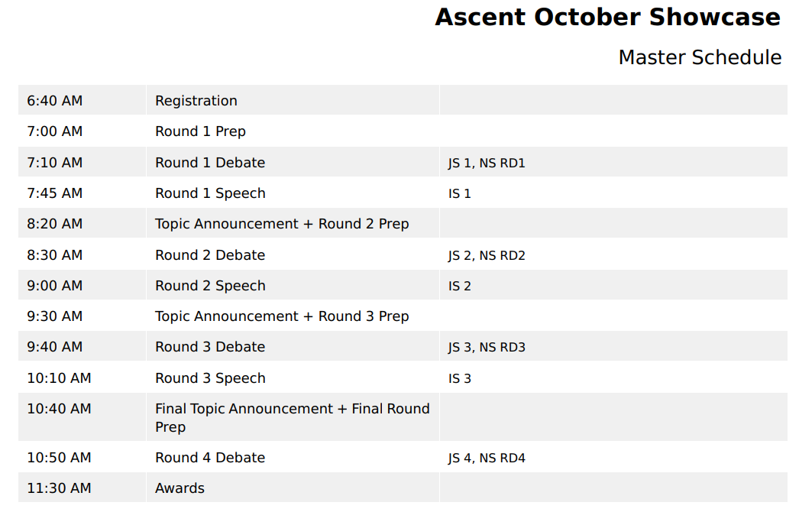Click Round 1 Prep text
This screenshot has width=812, height=525.
(200, 131)
